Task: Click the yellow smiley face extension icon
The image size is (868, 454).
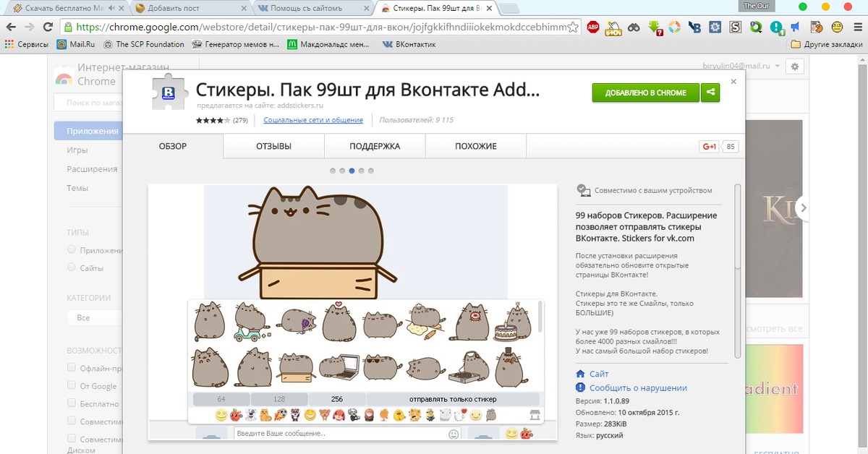Action: point(837,27)
